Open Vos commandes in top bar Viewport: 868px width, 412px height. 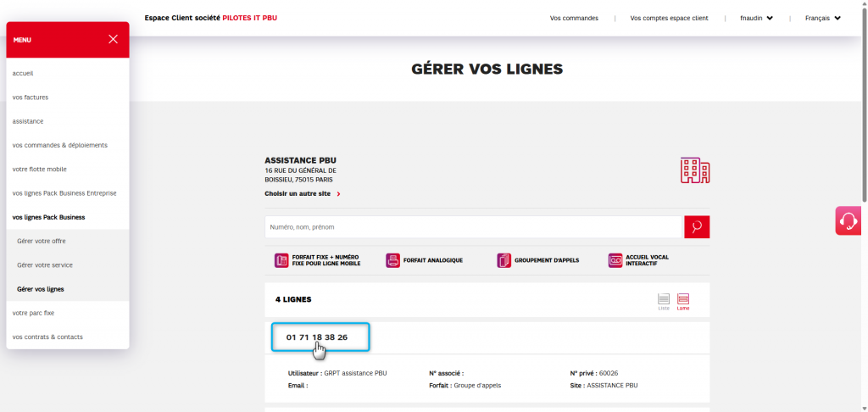coord(574,19)
